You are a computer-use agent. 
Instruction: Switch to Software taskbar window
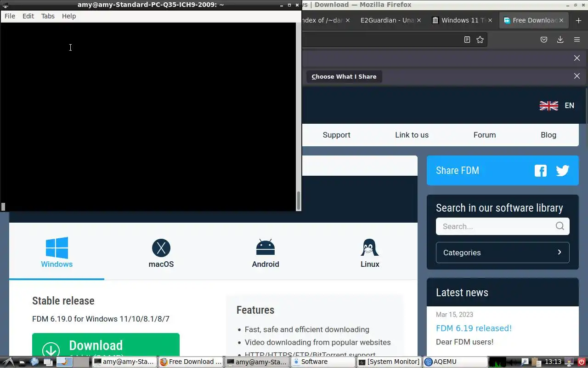point(323,362)
